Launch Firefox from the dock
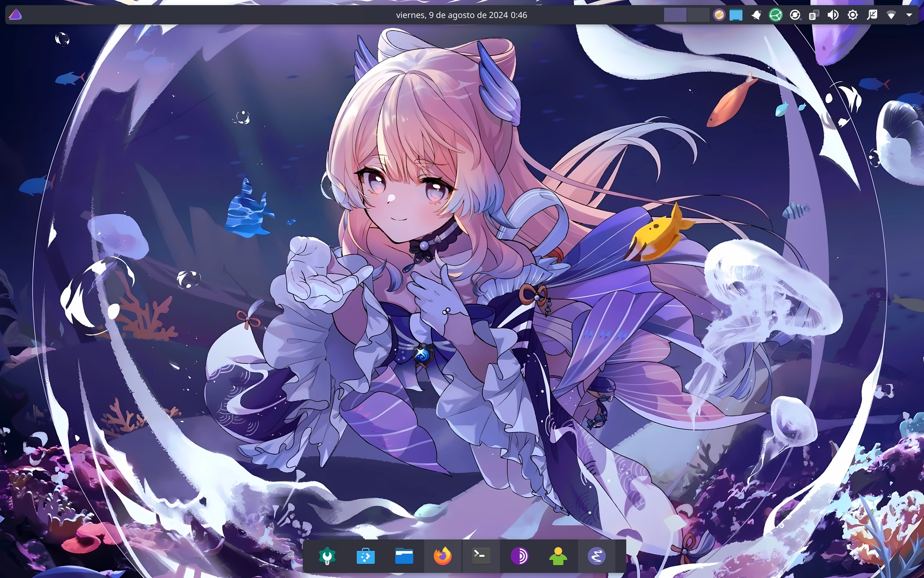924x578 pixels. pyautogui.click(x=443, y=556)
